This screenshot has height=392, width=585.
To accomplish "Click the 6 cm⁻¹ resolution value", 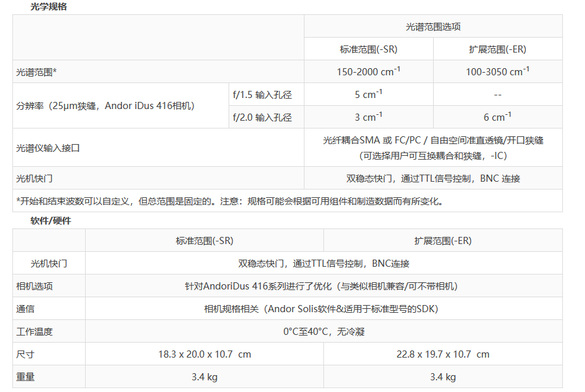I will coord(497,117).
